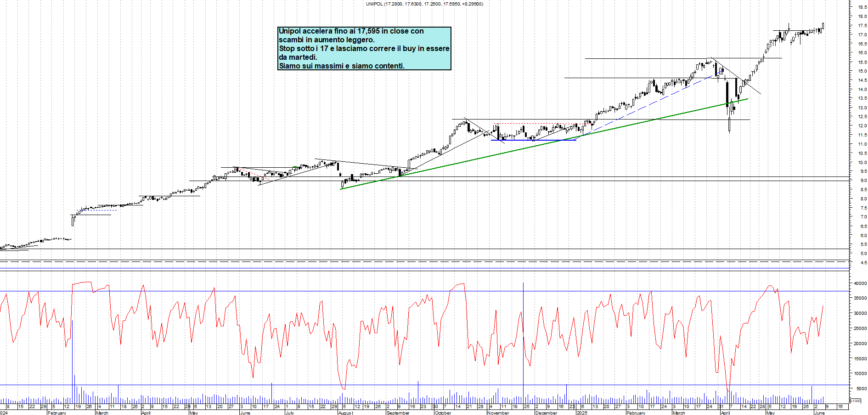Click the 6.5 price axis label
Viewport: 868px width, 415px height.
coord(863,227)
